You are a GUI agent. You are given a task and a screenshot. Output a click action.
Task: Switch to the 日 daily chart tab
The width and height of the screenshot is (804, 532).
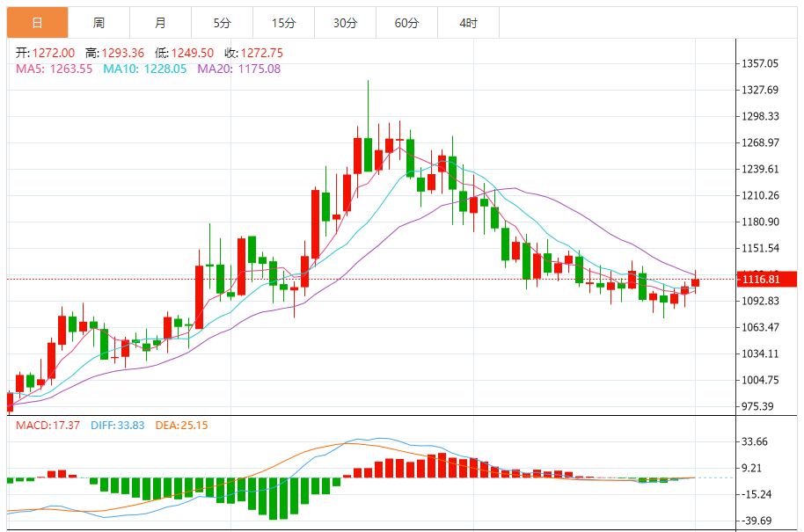tap(36, 23)
